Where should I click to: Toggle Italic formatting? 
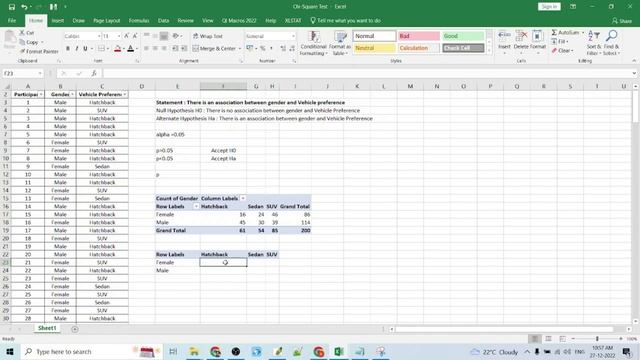[x=77, y=49]
